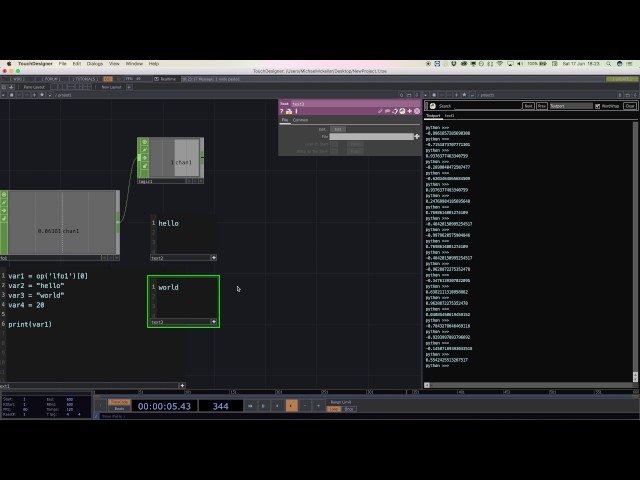Click the volume icon in menu bar

point(520,64)
